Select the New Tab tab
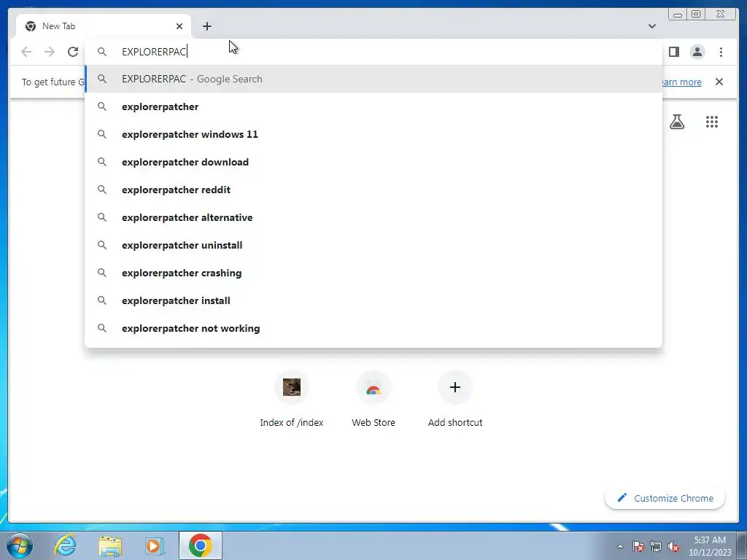Viewport: 747px width, 560px height. click(x=104, y=26)
